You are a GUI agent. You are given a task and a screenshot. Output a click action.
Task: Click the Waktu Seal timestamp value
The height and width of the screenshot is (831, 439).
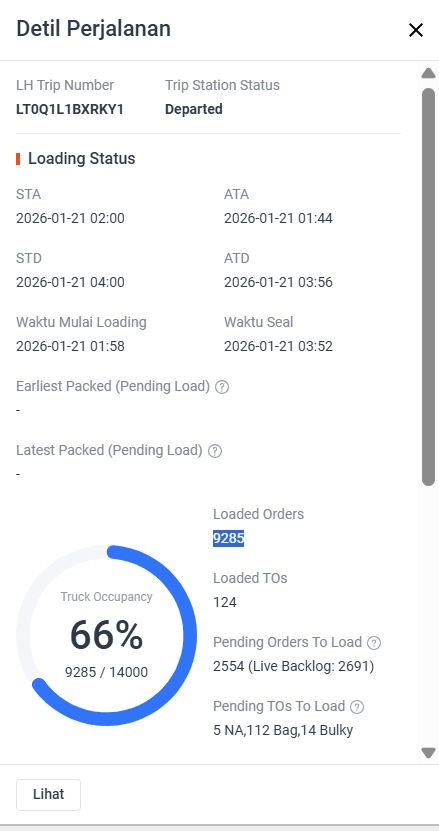(278, 347)
